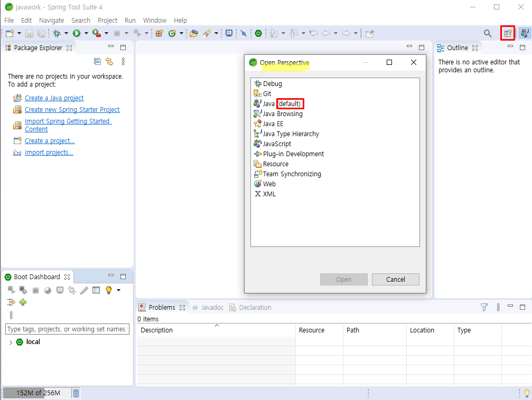The height and width of the screenshot is (400, 532).
Task: Open the External Tools dropdown arrow
Action: (x=106, y=33)
